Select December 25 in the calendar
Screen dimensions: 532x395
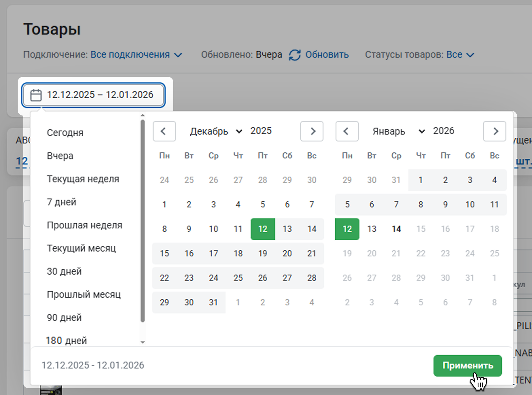click(238, 278)
